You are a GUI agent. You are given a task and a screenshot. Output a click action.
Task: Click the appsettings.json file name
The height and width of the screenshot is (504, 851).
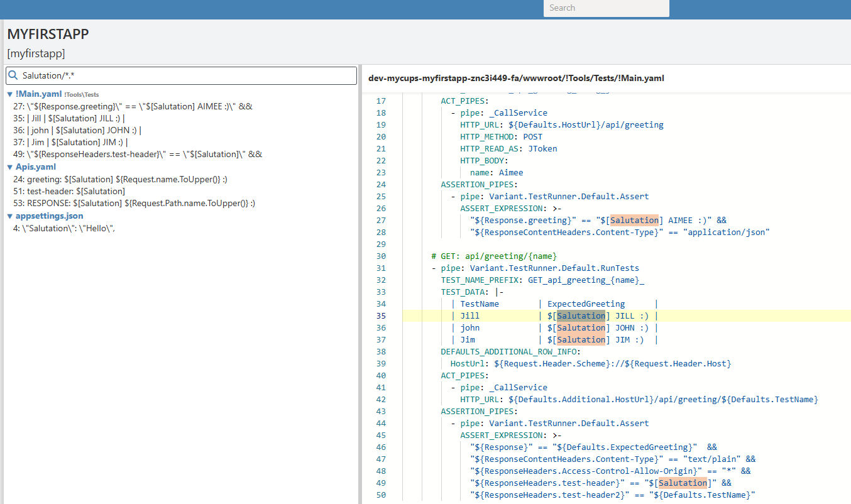click(x=49, y=216)
